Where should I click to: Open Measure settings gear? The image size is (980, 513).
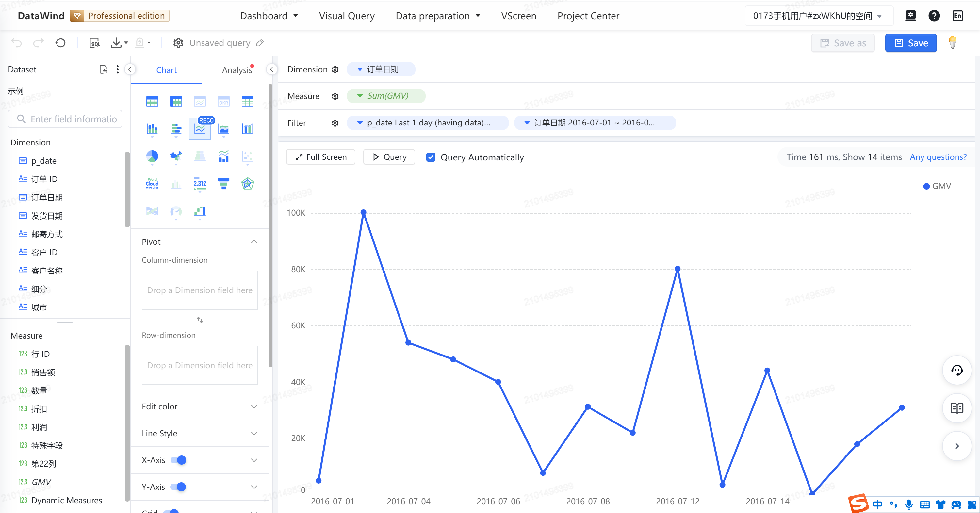click(335, 96)
